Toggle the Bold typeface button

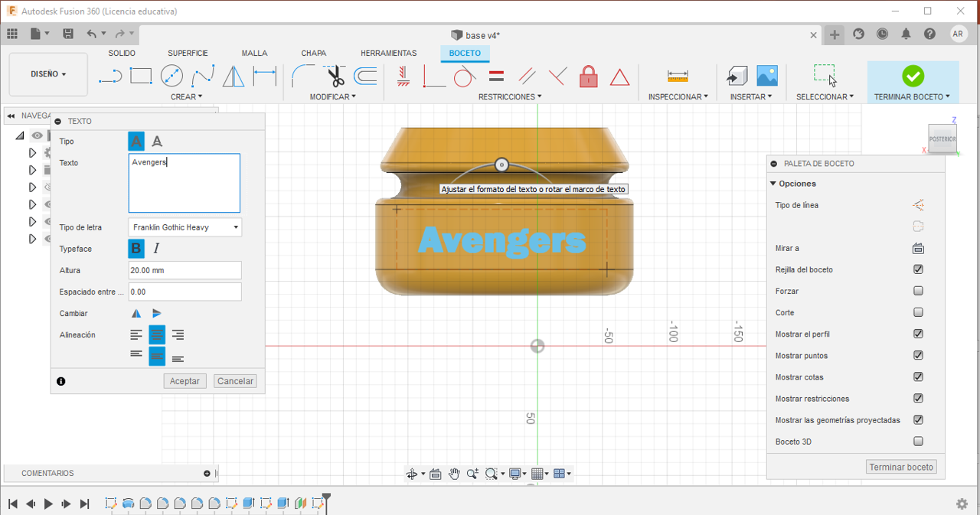pos(136,249)
